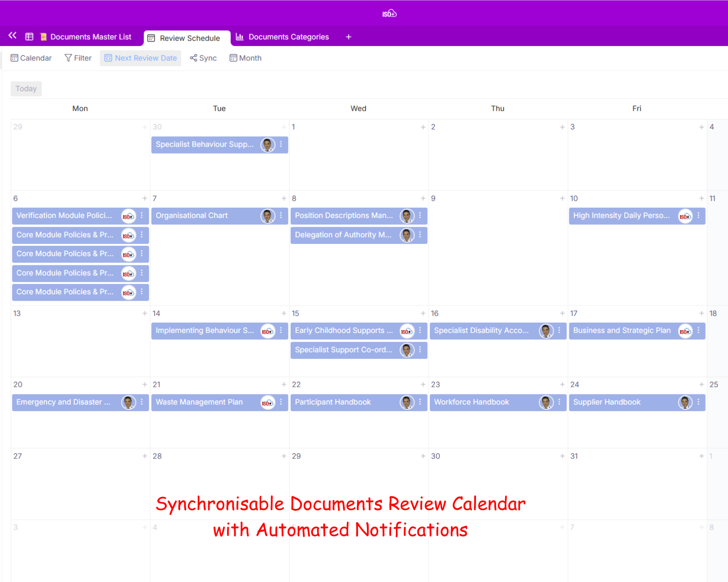Open Business and Strategic Plan event

(x=621, y=331)
